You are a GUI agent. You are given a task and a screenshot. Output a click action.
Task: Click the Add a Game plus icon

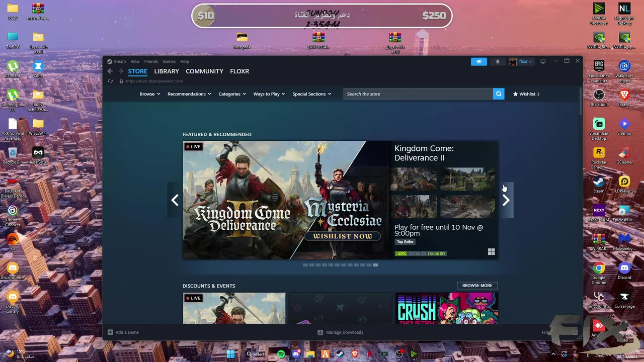click(110, 332)
